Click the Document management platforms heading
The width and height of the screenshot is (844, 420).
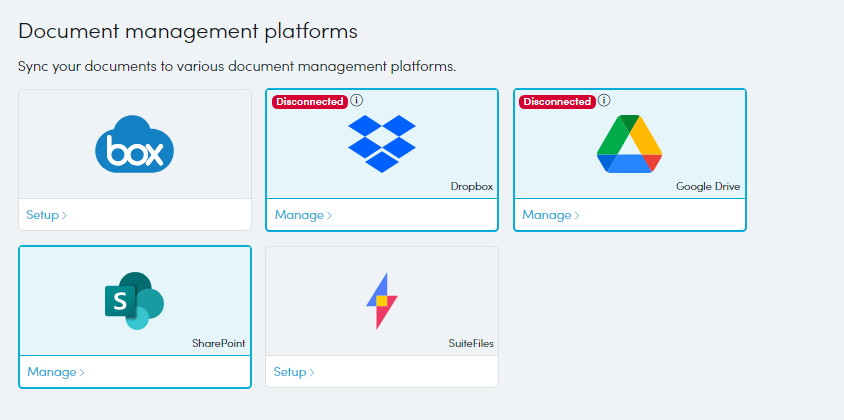[188, 31]
